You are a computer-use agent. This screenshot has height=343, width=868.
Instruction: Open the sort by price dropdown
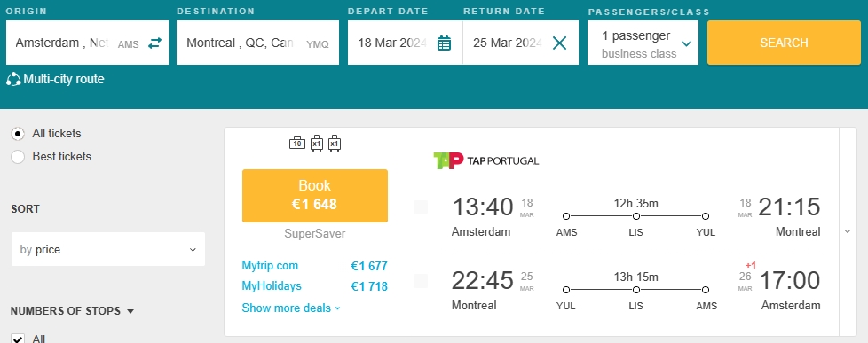click(108, 250)
